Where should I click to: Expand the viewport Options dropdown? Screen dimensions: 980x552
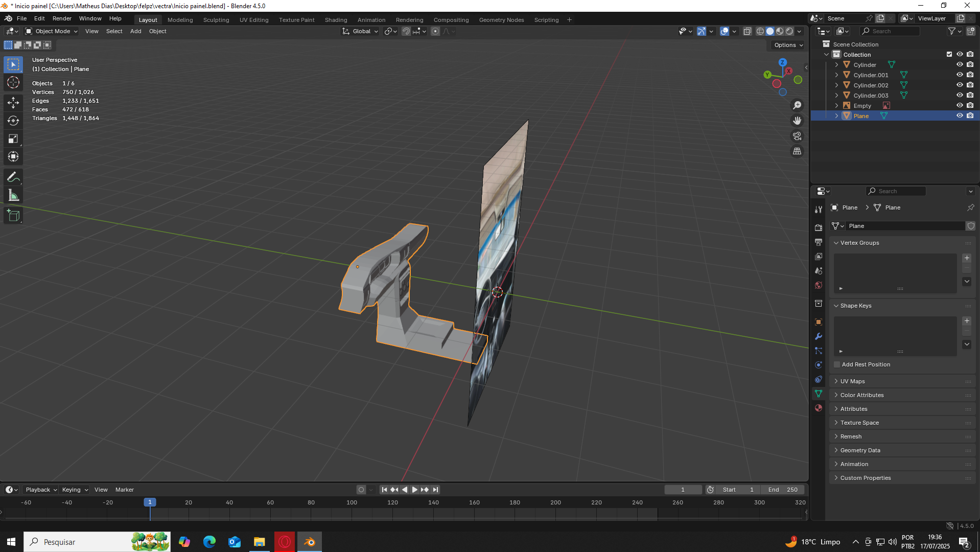788,45
